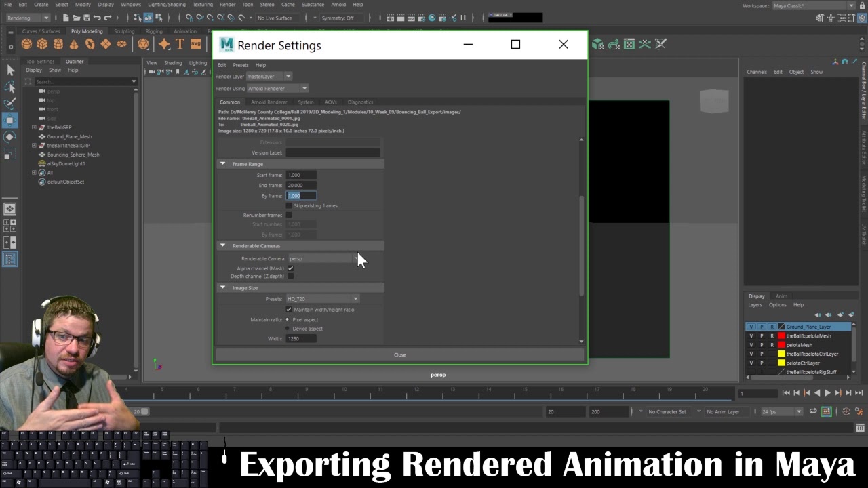Screen dimensions: 868x488
Task: Toggle Renumber frames checkbox
Action: click(289, 215)
